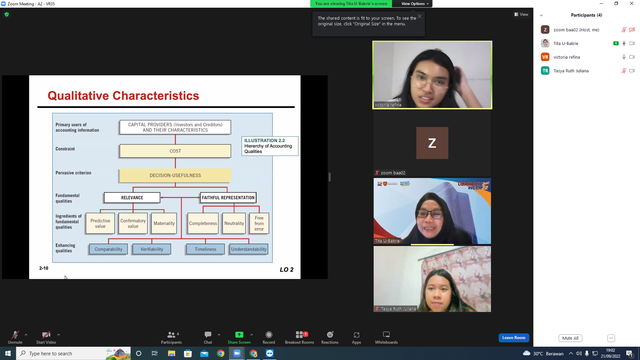Open Cortana circle icon on taskbar
Screen dimensions: 640x360
coord(138,353)
